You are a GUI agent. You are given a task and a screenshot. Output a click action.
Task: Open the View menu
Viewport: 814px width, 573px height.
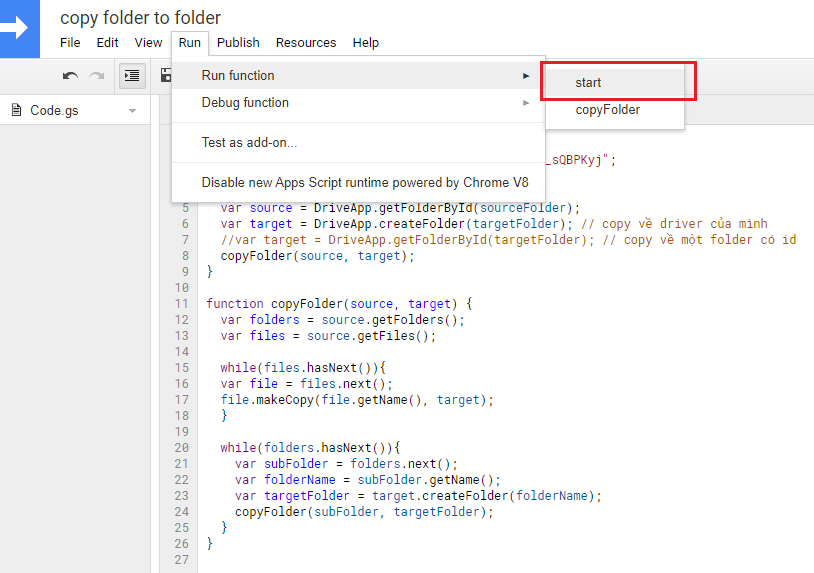tap(148, 43)
